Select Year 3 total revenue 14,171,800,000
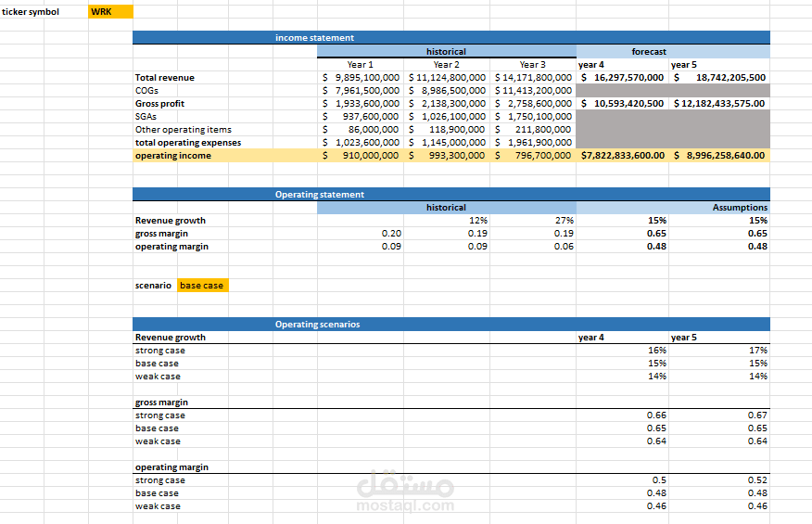 (533, 77)
